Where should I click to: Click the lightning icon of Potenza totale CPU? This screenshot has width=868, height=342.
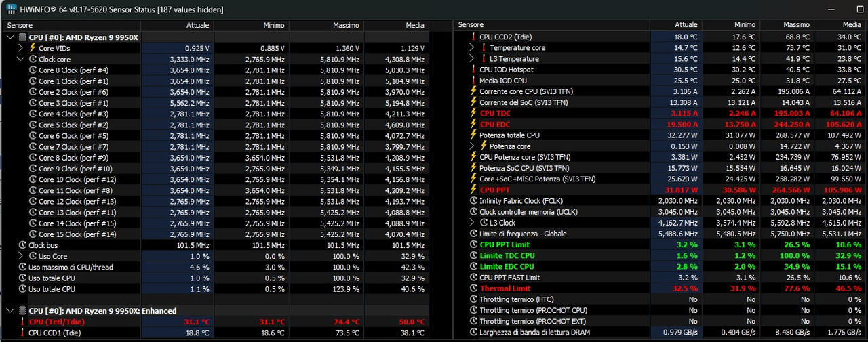click(x=473, y=135)
